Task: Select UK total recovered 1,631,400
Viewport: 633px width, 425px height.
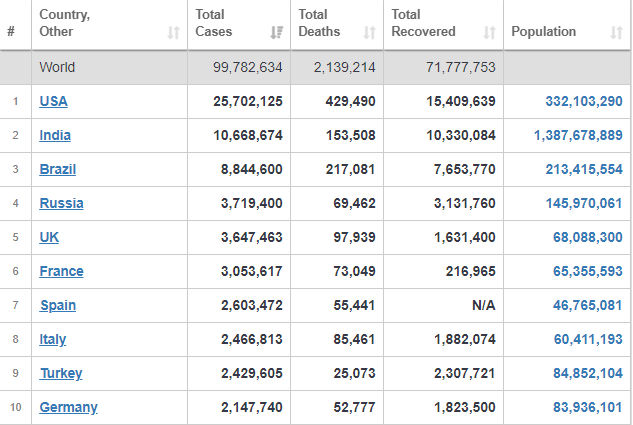Action: click(465, 237)
